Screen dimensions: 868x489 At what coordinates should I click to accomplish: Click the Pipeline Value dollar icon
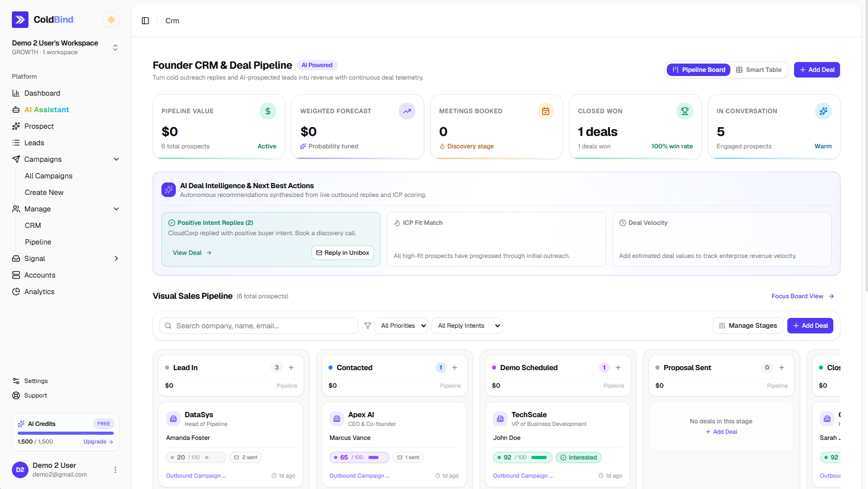[268, 111]
